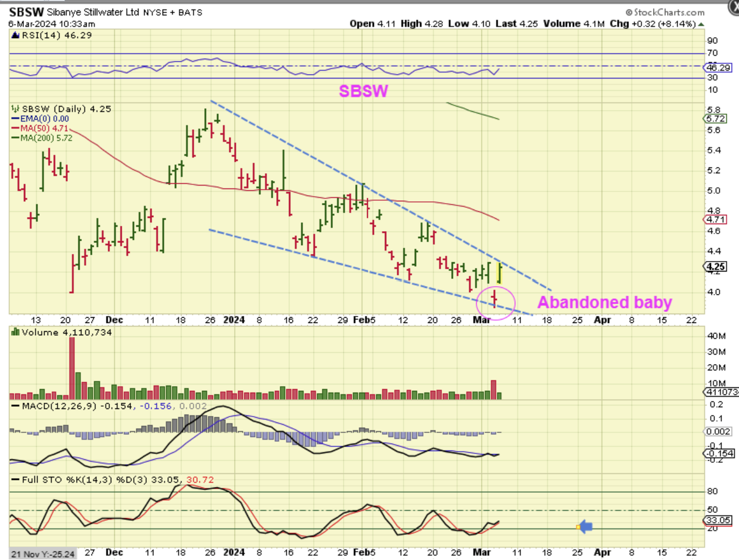Click the RSI(14) 46.29 legend
The height and width of the screenshot is (560, 739).
[57, 35]
